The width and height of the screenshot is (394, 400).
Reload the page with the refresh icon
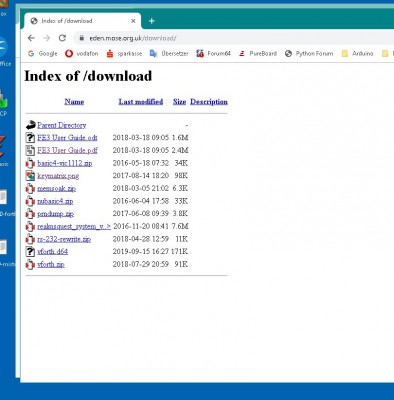coord(62,38)
